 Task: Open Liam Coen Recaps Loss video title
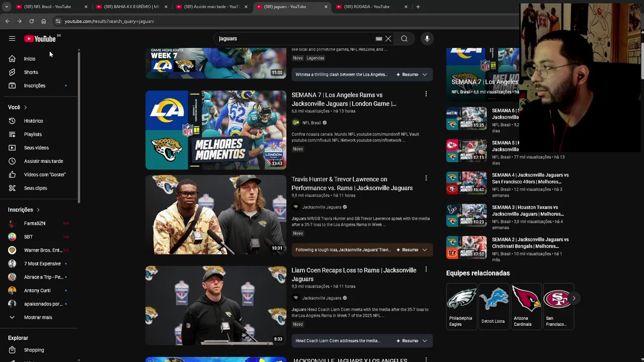click(x=354, y=275)
